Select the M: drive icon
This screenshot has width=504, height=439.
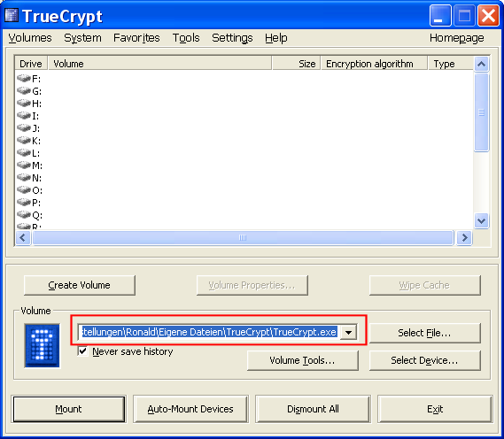[x=24, y=166]
